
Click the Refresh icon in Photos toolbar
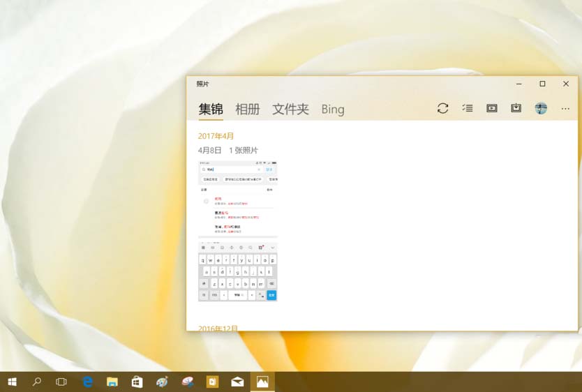pyautogui.click(x=442, y=108)
